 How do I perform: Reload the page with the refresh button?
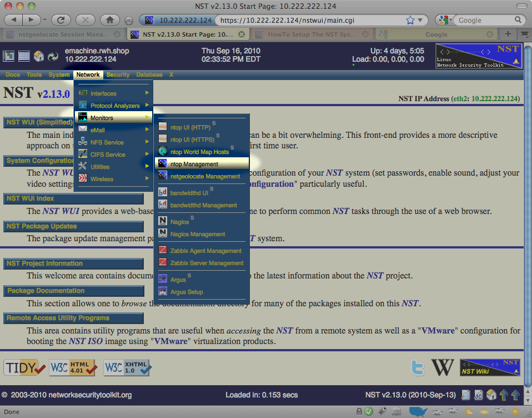[61, 20]
